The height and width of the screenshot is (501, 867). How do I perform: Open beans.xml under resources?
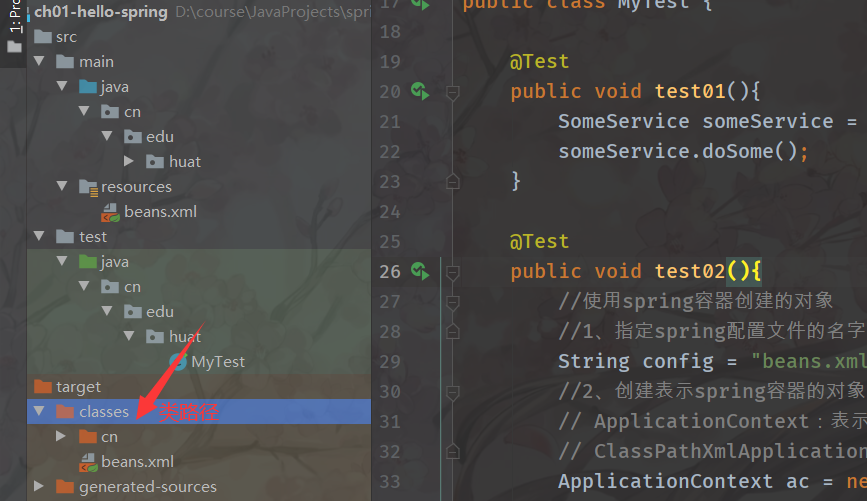pos(160,212)
